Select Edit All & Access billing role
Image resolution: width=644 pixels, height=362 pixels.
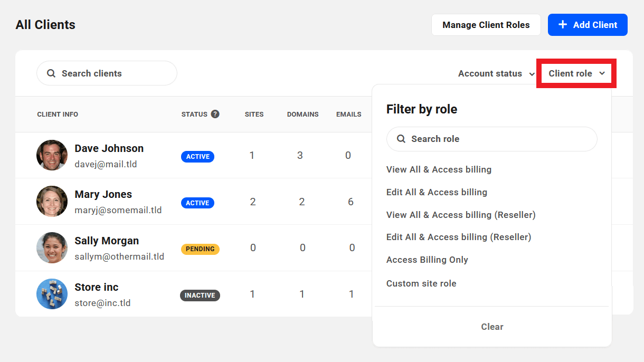pyautogui.click(x=437, y=192)
